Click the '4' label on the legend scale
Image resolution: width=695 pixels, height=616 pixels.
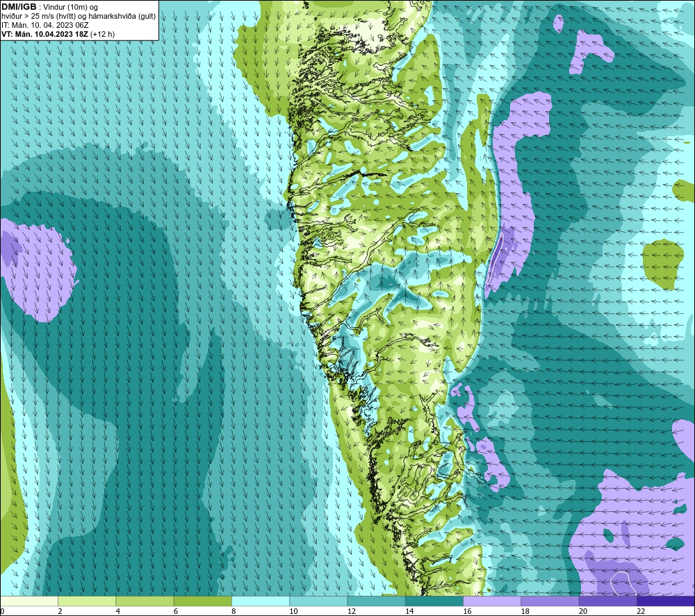(118, 611)
